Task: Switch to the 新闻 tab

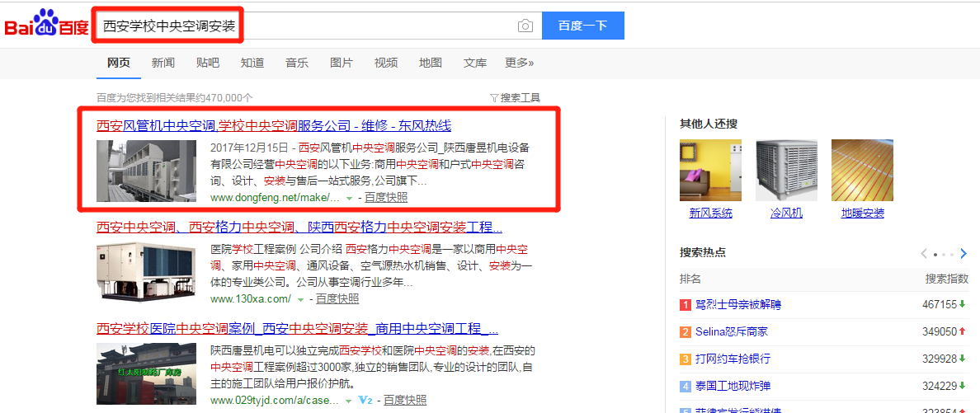Action: pyautogui.click(x=163, y=63)
